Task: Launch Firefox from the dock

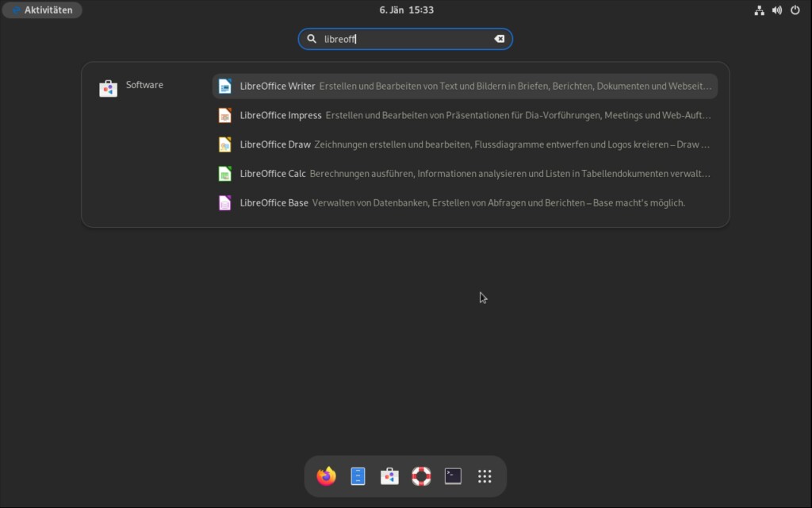Action: pyautogui.click(x=326, y=476)
